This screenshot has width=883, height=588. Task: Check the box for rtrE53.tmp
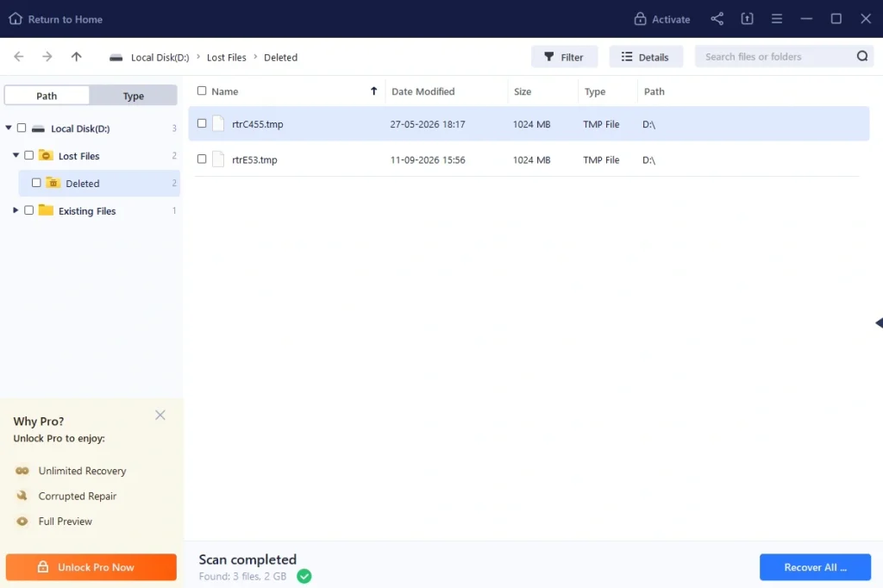202,160
